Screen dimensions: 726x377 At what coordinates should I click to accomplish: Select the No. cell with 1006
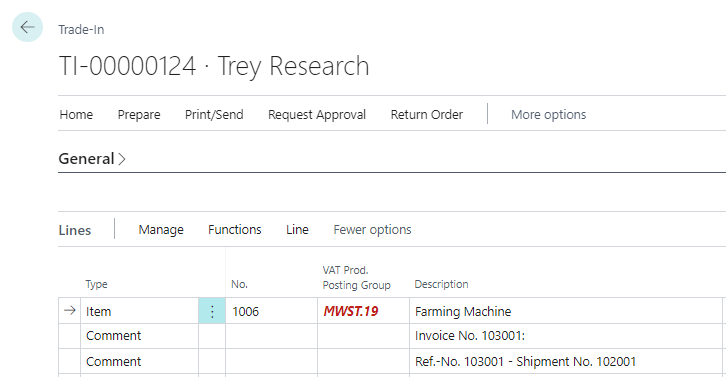(271, 311)
